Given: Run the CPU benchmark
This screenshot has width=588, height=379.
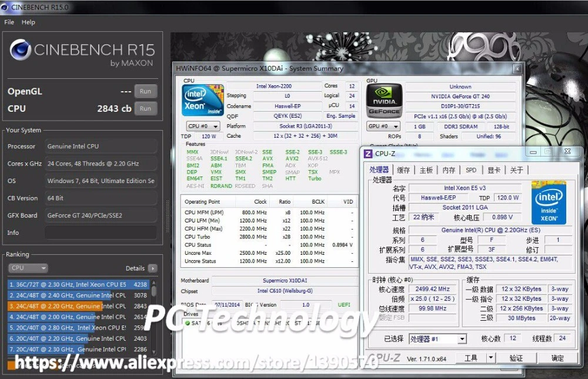Looking at the screenshot, I should (145, 108).
